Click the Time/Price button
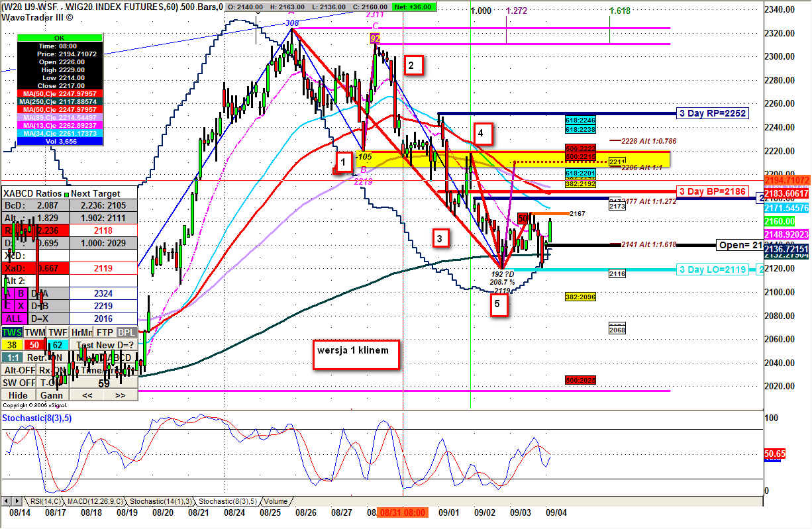Viewport: 812px width, 529px height. pyautogui.click(x=103, y=369)
